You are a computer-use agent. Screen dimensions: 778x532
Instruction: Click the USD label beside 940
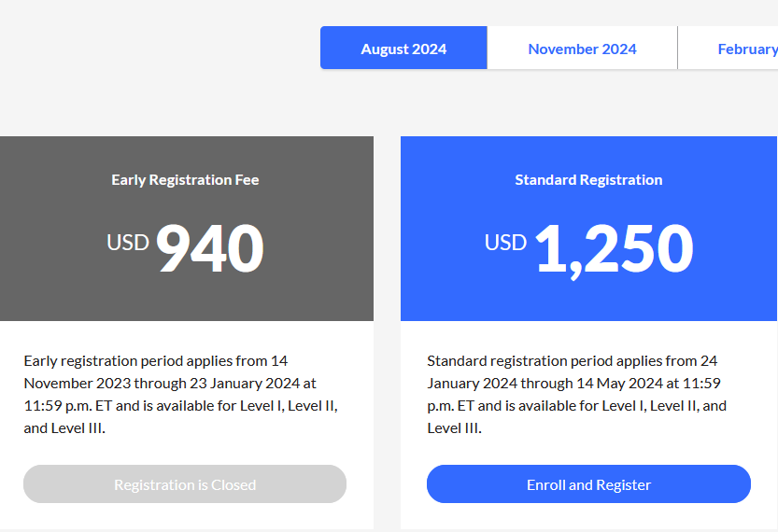point(128,243)
